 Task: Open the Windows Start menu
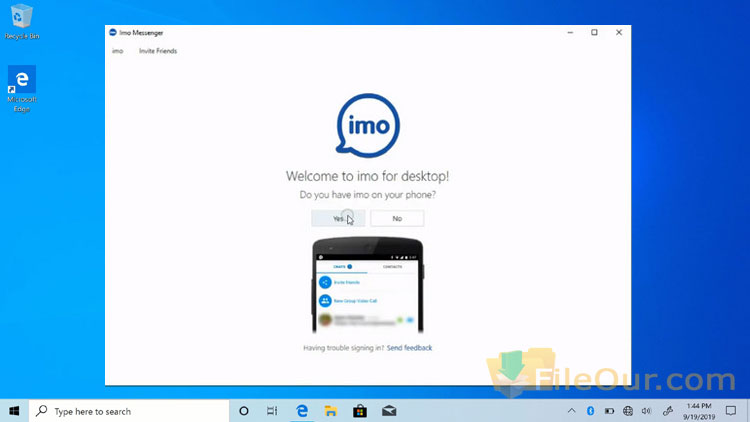14,411
